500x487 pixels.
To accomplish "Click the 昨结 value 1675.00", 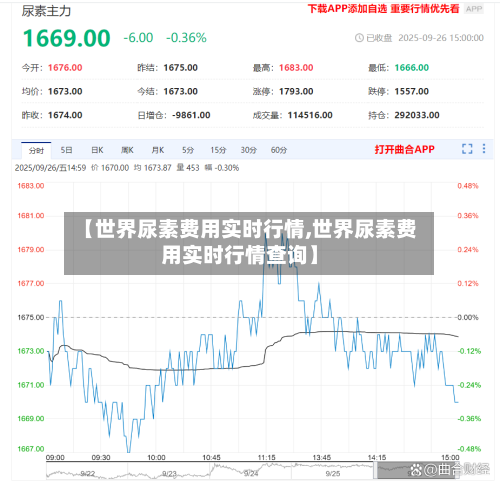I will tap(180, 68).
